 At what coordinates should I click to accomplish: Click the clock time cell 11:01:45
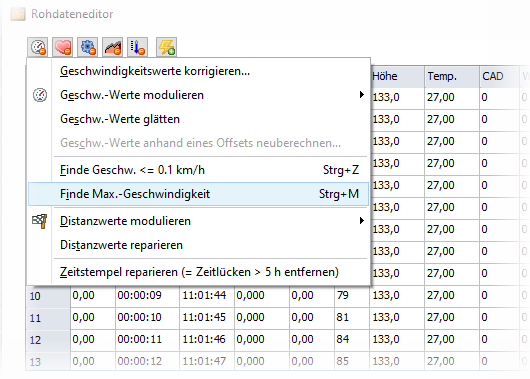(207, 318)
